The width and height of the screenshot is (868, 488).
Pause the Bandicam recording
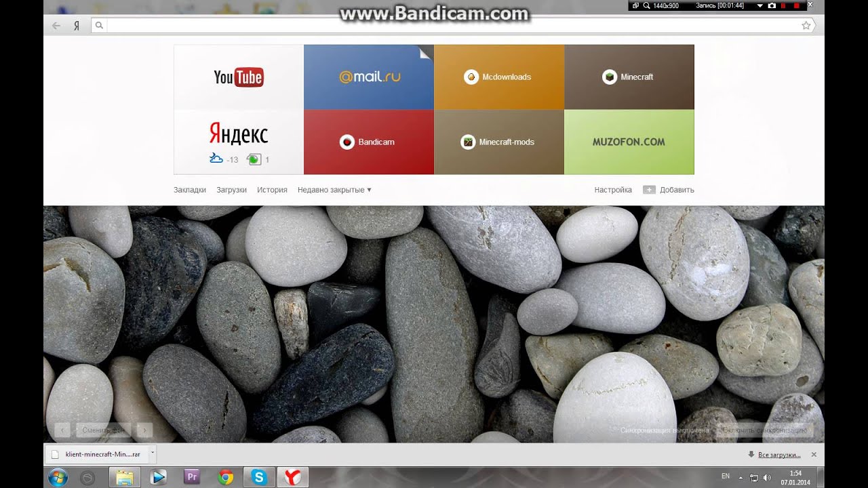tap(784, 5)
